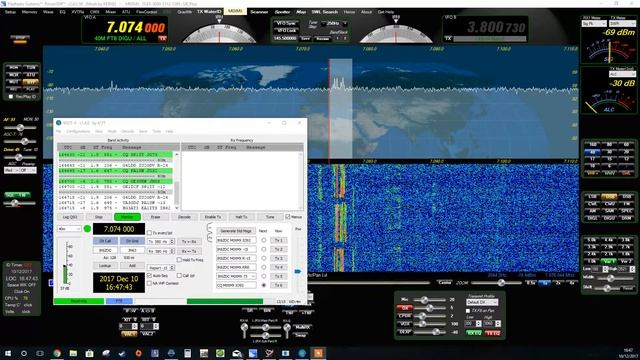
Task: Select Next radio button for Tx 6
Action: pos(264,285)
